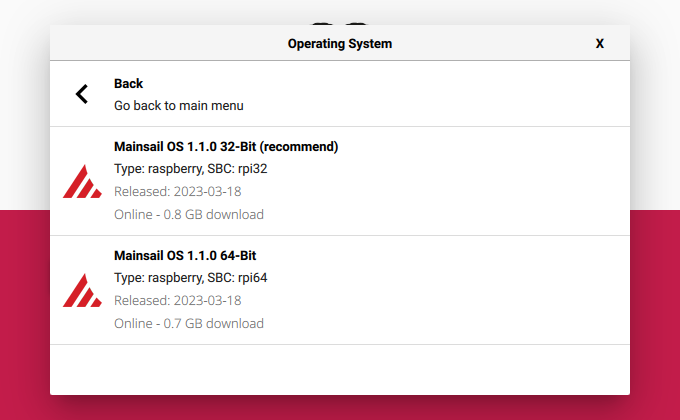Click "Type: raspberry, SBC: rpi64" line
The height and width of the screenshot is (420, 680).
pos(190,278)
